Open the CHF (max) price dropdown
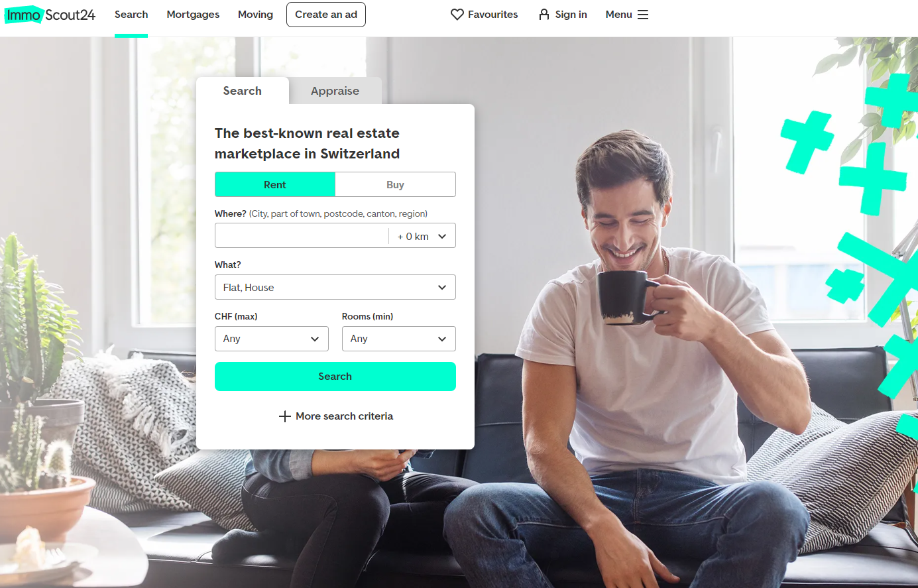The image size is (918, 588). pyautogui.click(x=272, y=339)
